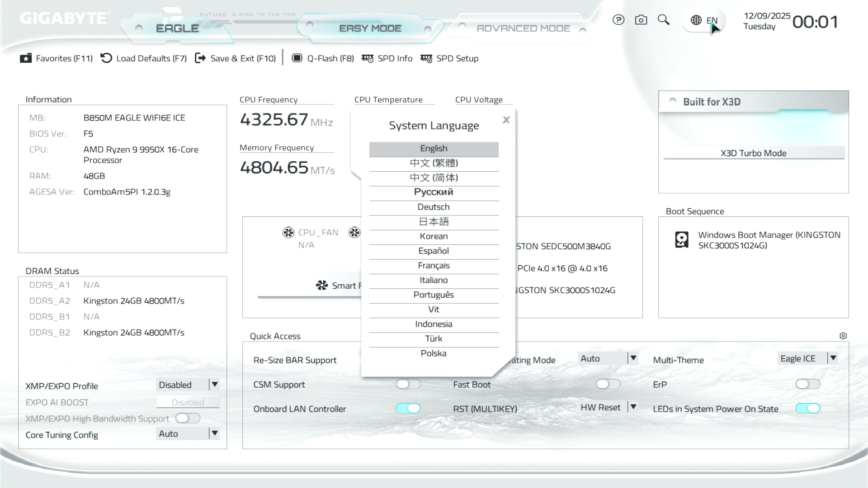
Task: Click Save & Exit (F10)
Action: [236, 58]
